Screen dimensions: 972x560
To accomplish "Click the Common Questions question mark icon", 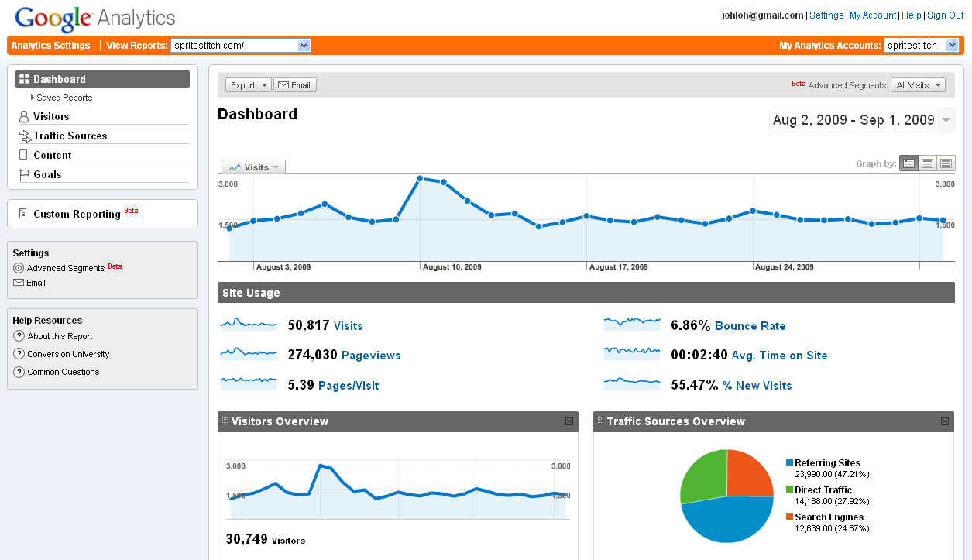I will [x=19, y=372].
